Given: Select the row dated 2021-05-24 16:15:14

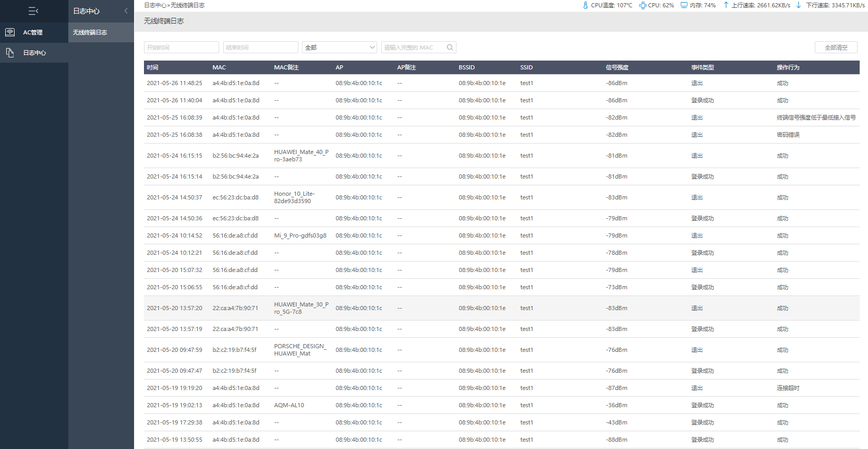Looking at the screenshot, I should pos(502,176).
